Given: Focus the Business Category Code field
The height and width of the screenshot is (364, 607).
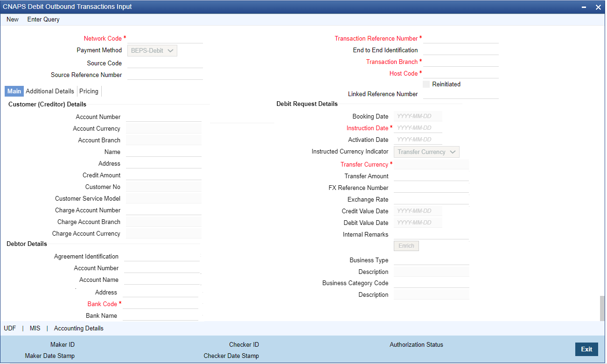Looking at the screenshot, I should (x=432, y=283).
